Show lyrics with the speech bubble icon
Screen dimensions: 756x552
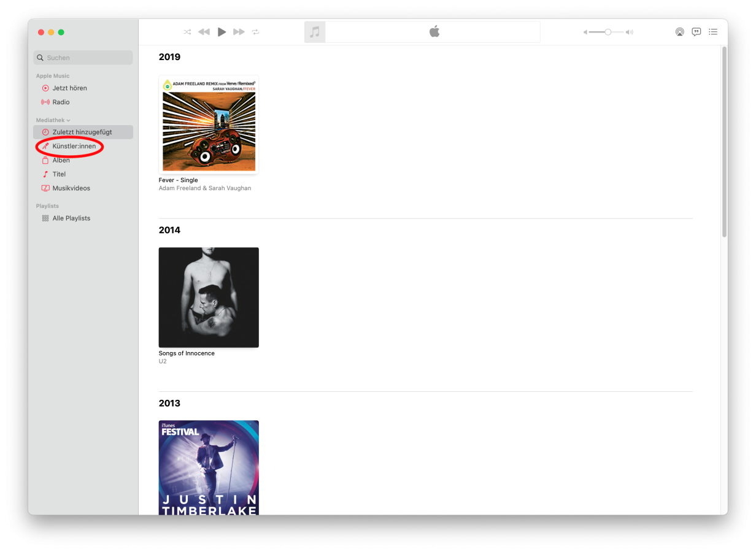[696, 32]
